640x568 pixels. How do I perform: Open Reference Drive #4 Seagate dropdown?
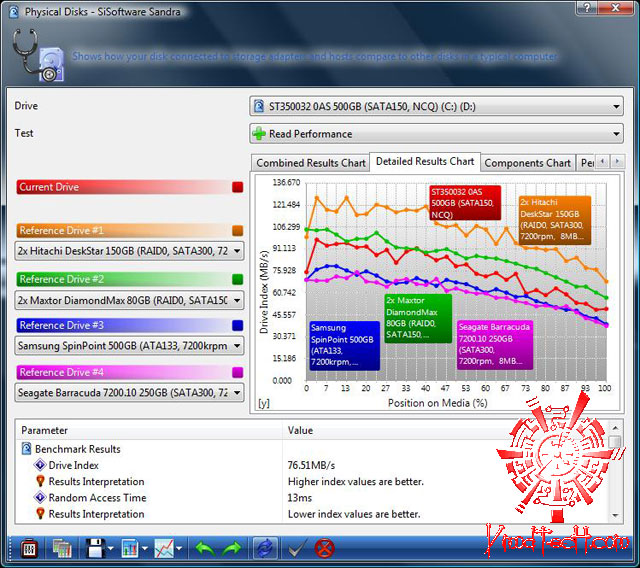click(x=129, y=393)
